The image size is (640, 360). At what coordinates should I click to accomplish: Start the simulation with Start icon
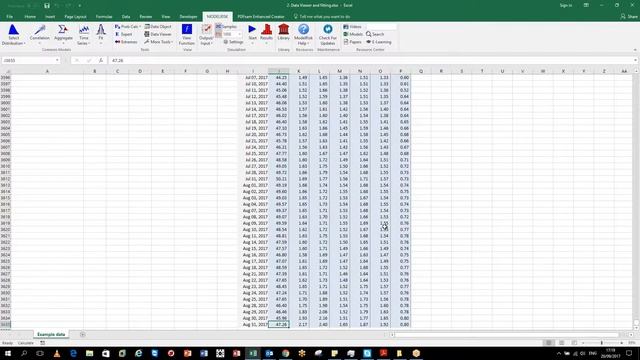pyautogui.click(x=252, y=33)
